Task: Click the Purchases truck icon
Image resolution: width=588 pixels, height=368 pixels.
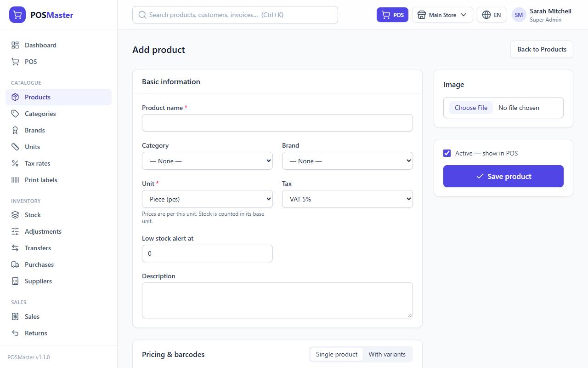Action: click(15, 264)
